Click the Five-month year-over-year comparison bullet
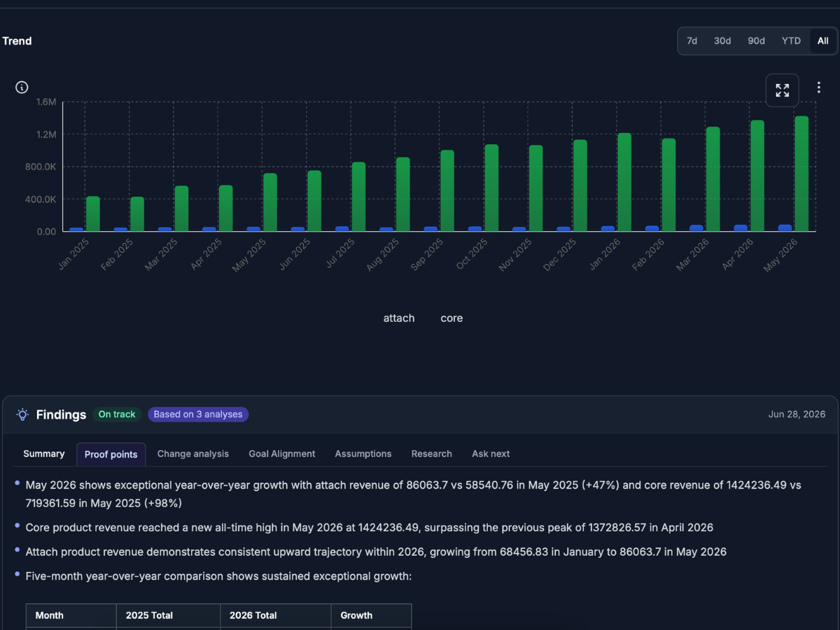840x630 pixels. pyautogui.click(x=218, y=576)
